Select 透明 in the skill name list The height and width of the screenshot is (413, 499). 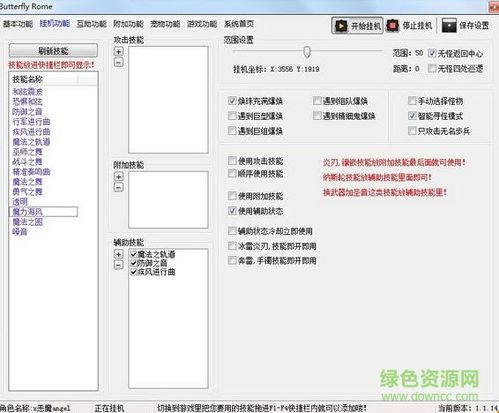pos(20,202)
